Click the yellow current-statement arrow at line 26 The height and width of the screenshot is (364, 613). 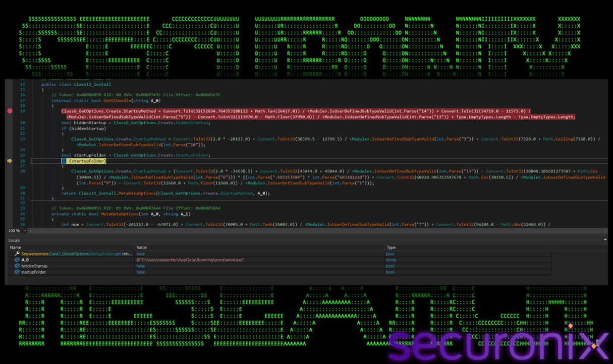point(10,161)
